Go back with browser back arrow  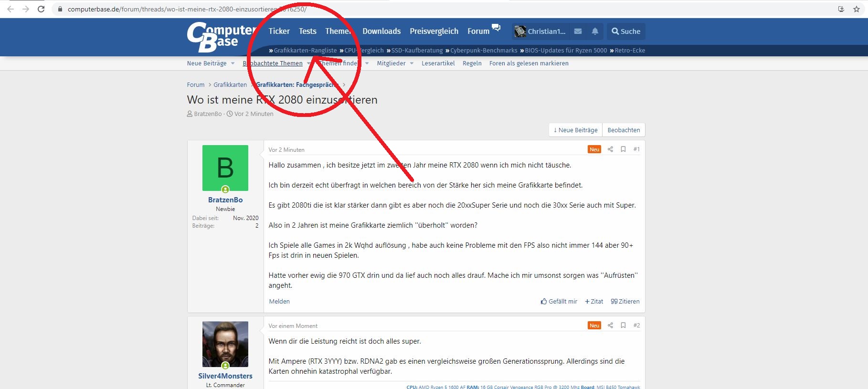tap(11, 9)
